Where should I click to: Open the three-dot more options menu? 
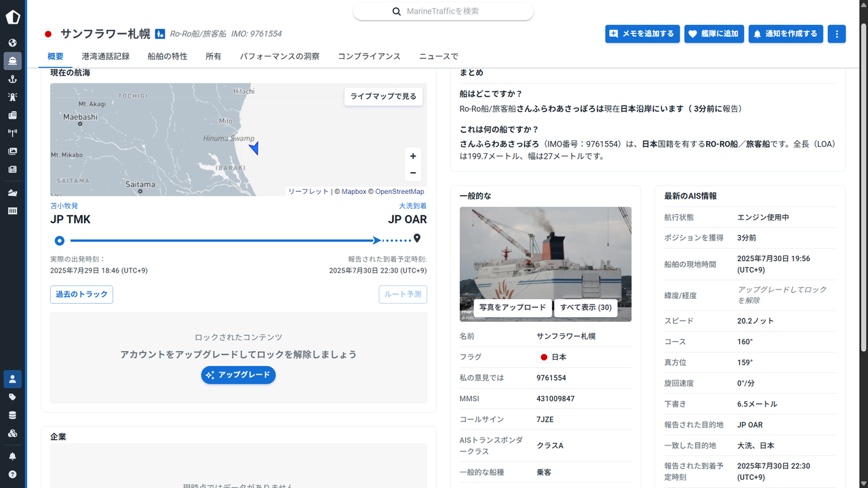(x=837, y=34)
